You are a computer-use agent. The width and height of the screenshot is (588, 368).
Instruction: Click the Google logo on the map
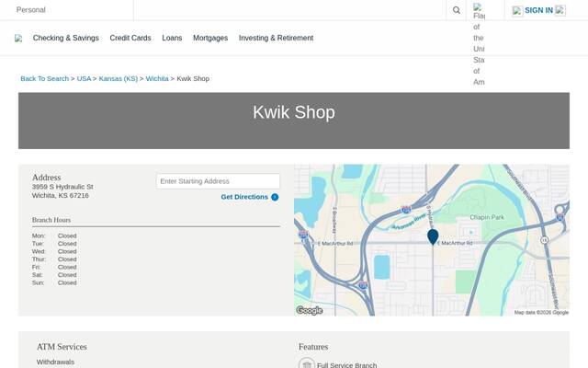click(310, 310)
